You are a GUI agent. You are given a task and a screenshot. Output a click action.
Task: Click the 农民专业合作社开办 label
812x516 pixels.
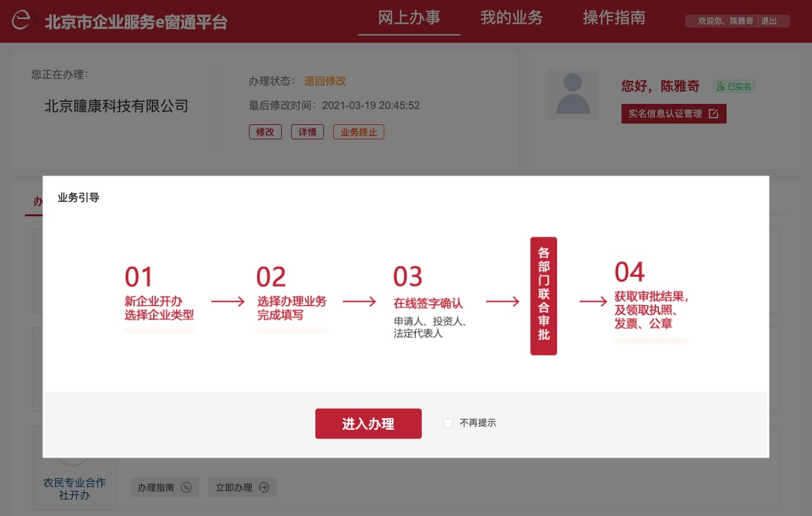(74, 488)
